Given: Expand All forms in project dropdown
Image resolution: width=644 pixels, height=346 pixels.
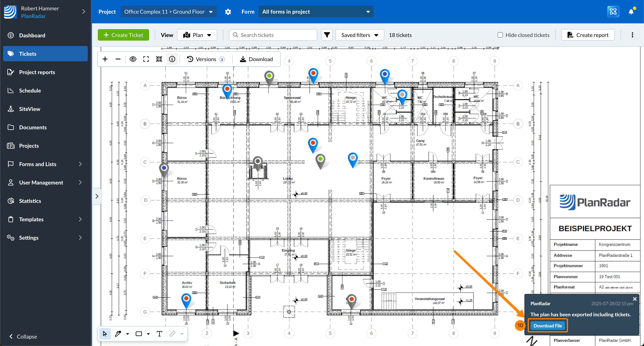Looking at the screenshot, I should point(316,12).
